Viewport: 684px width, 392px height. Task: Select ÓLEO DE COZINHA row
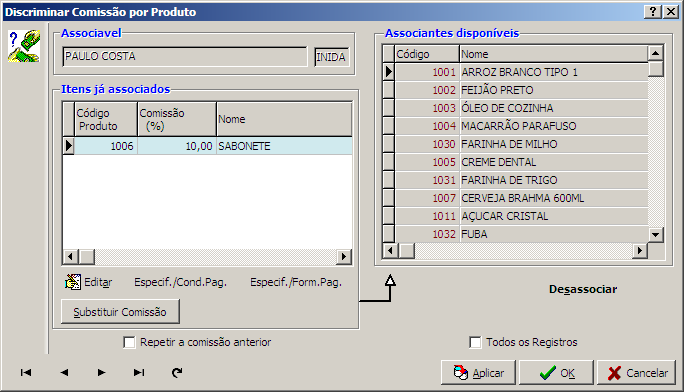coord(515,108)
